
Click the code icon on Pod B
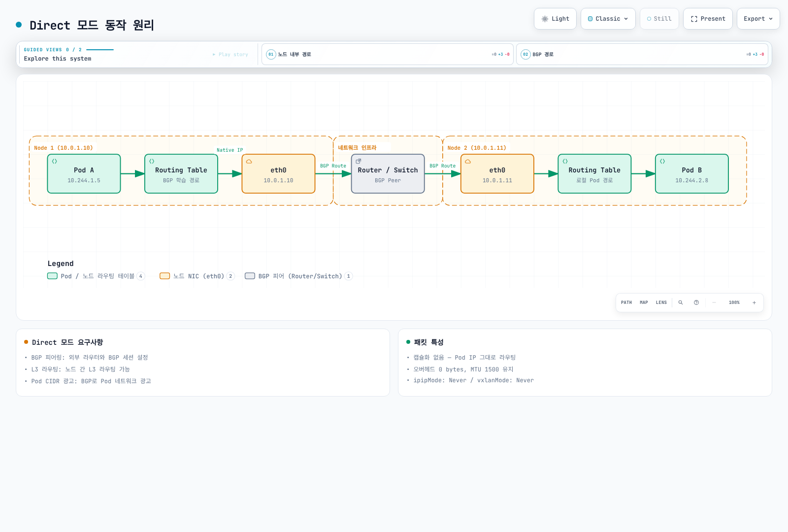(x=662, y=161)
